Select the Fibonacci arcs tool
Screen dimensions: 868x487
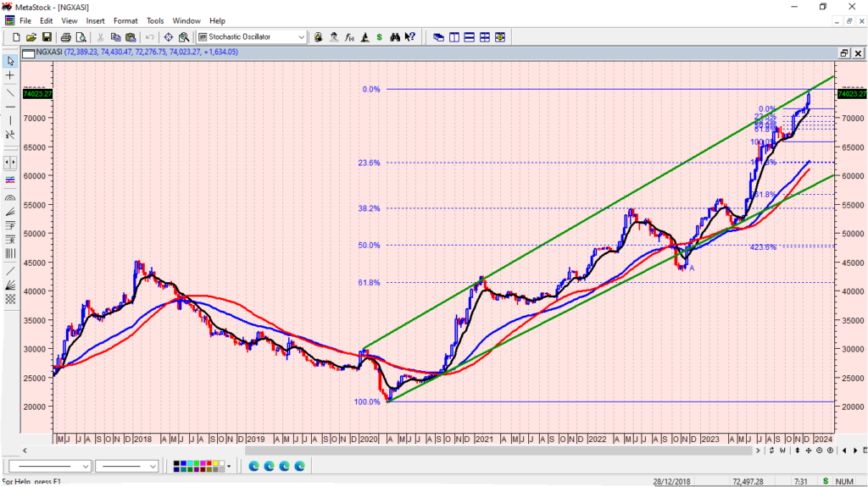10,196
